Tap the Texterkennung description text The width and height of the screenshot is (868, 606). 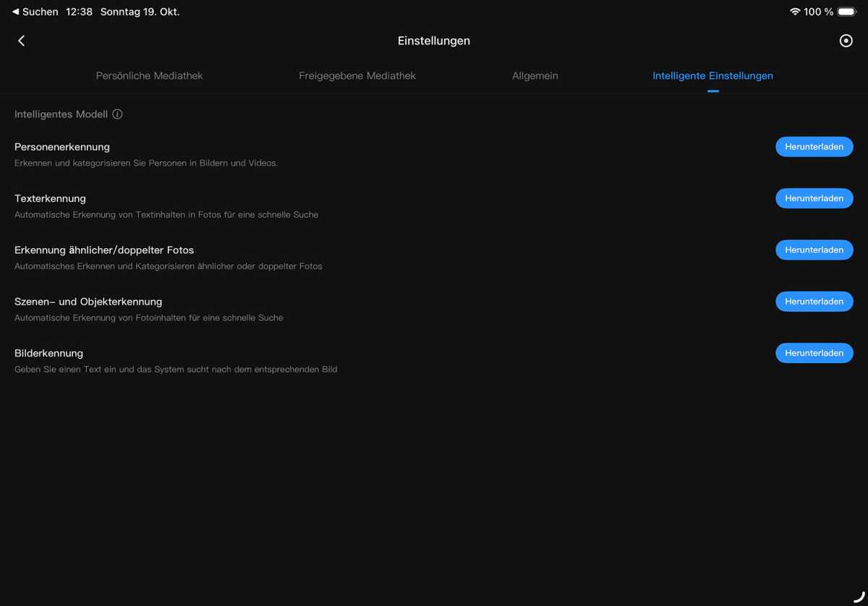click(x=166, y=215)
